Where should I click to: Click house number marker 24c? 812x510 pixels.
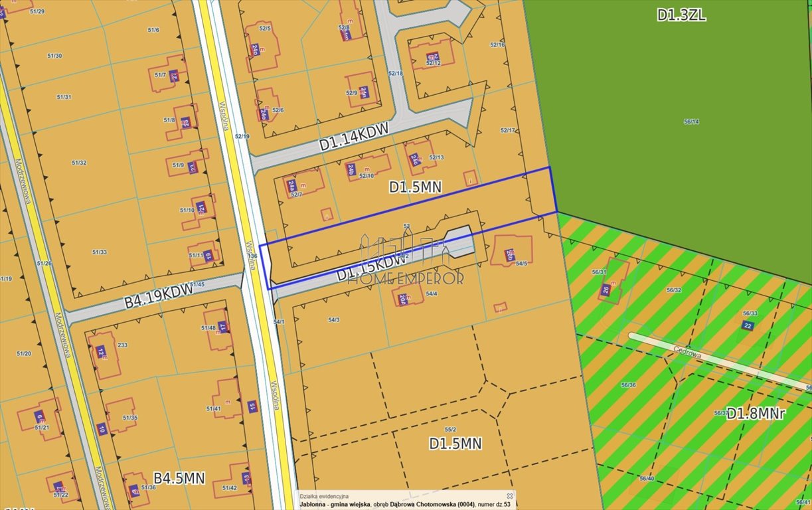tap(414, 159)
